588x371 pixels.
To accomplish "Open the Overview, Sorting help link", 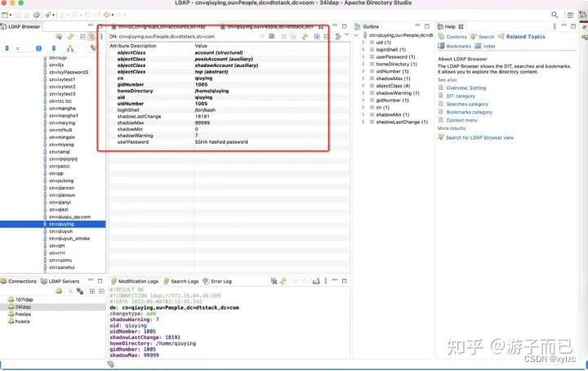I will 465,87.
